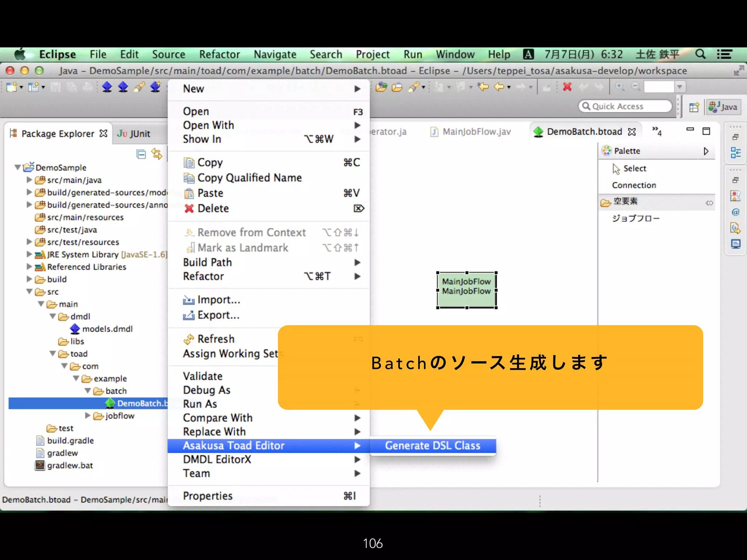
Task: Choose Properties in the context menu
Action: click(x=268, y=496)
